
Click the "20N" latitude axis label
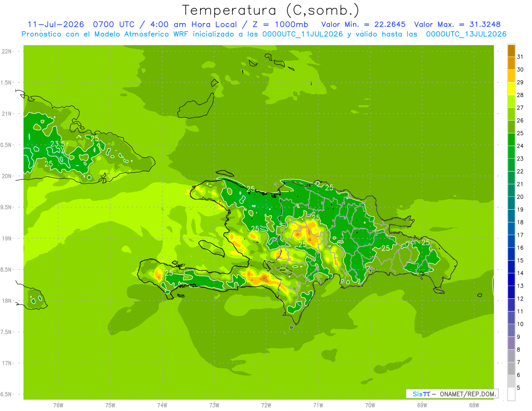click(x=7, y=176)
